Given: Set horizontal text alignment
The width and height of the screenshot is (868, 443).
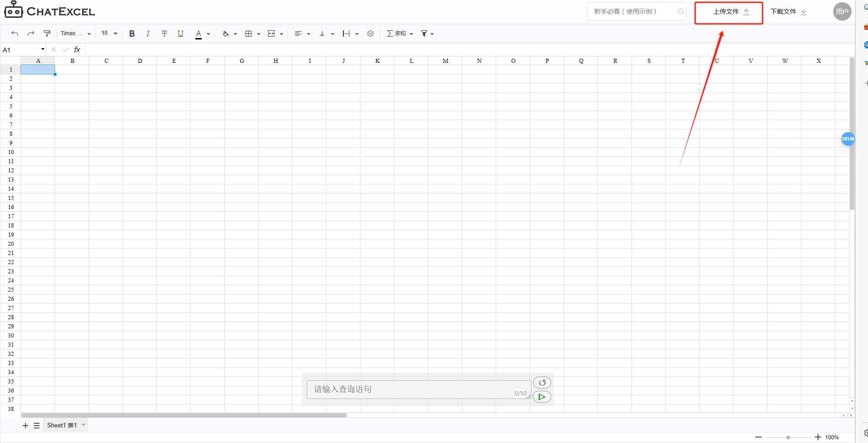Looking at the screenshot, I should tap(298, 33).
